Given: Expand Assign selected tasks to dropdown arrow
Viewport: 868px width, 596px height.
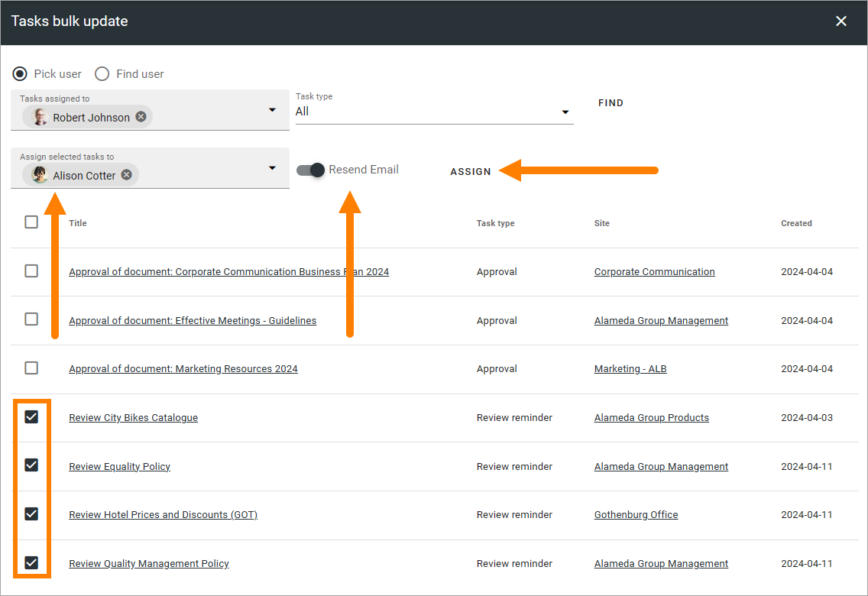Looking at the screenshot, I should pyautogui.click(x=272, y=168).
